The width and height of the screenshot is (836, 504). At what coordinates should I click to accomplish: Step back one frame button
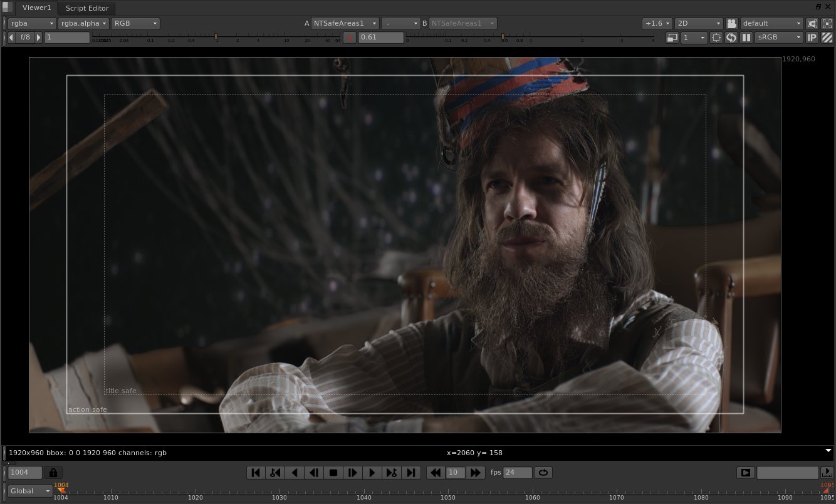pyautogui.click(x=314, y=473)
